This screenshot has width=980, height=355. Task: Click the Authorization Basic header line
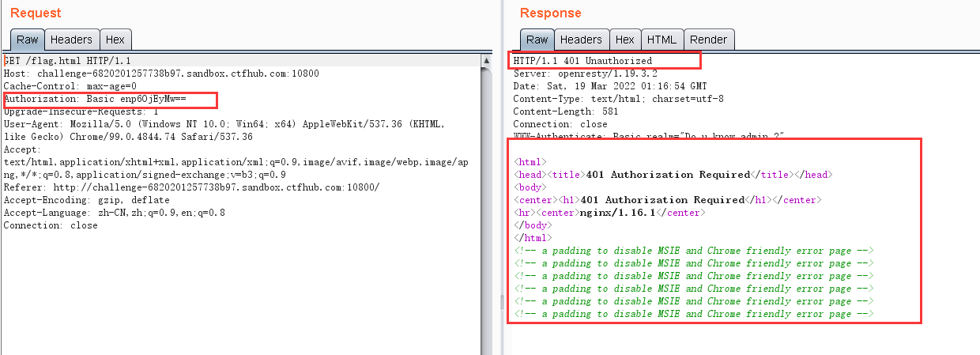tap(95, 99)
